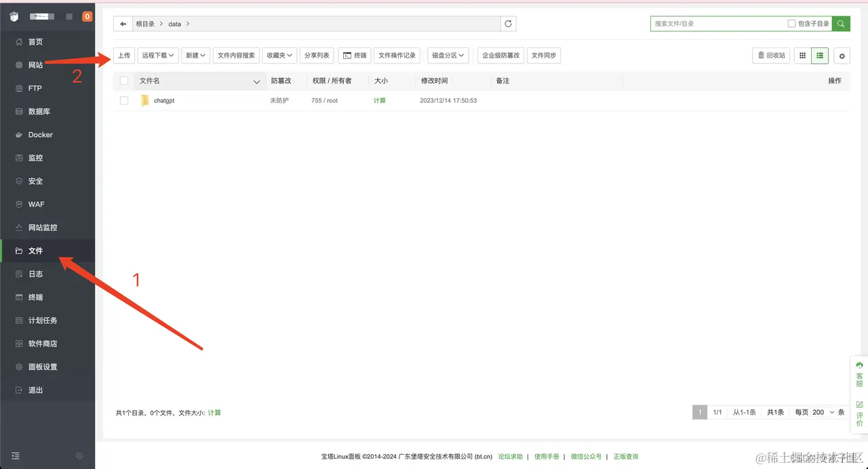The width and height of the screenshot is (868, 469).
Task: Switch to grid icon view
Action: (802, 56)
